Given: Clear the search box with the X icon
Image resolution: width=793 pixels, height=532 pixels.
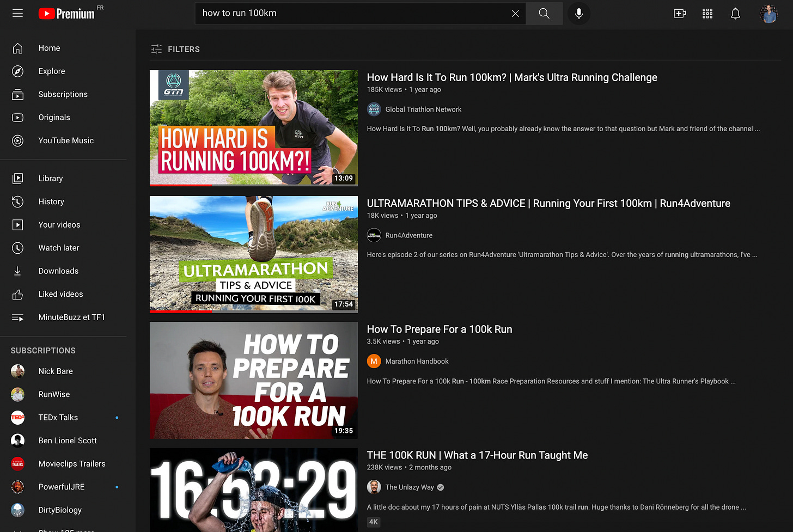Looking at the screenshot, I should click(x=515, y=13).
